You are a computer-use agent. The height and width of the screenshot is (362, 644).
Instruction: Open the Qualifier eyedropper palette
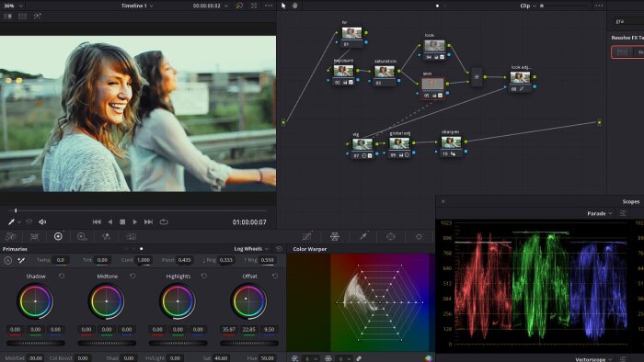pos(363,236)
